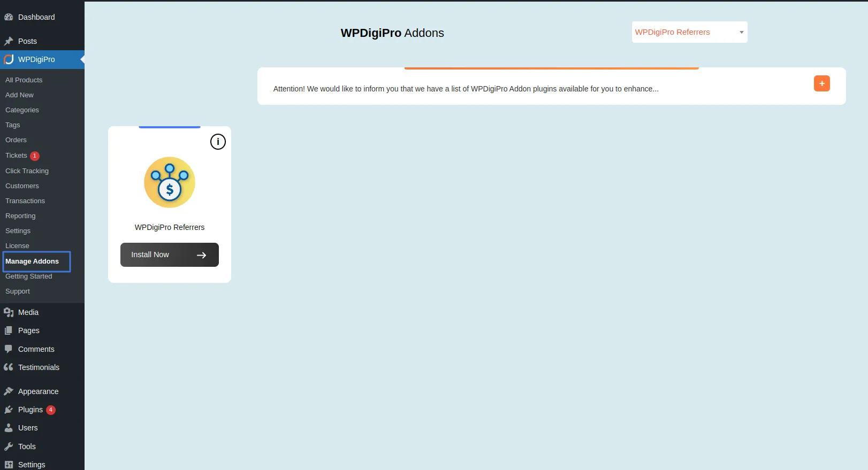Open Click Tracking page
The width and height of the screenshot is (868, 470).
[27, 171]
